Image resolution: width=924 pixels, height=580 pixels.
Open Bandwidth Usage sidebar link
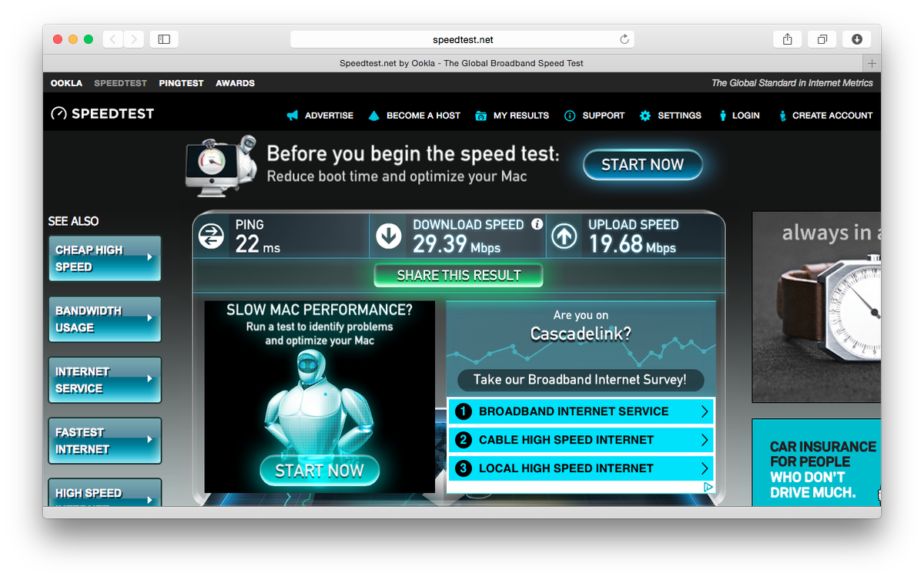point(105,319)
